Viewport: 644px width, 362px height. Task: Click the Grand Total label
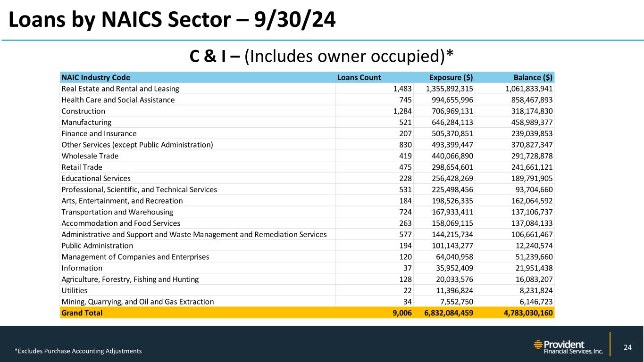[x=82, y=313]
